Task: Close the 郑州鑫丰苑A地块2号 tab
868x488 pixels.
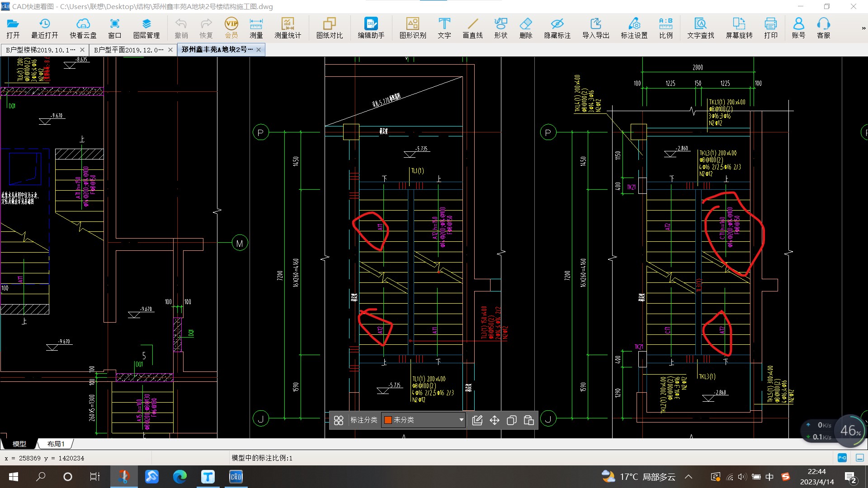Action: click(259, 50)
